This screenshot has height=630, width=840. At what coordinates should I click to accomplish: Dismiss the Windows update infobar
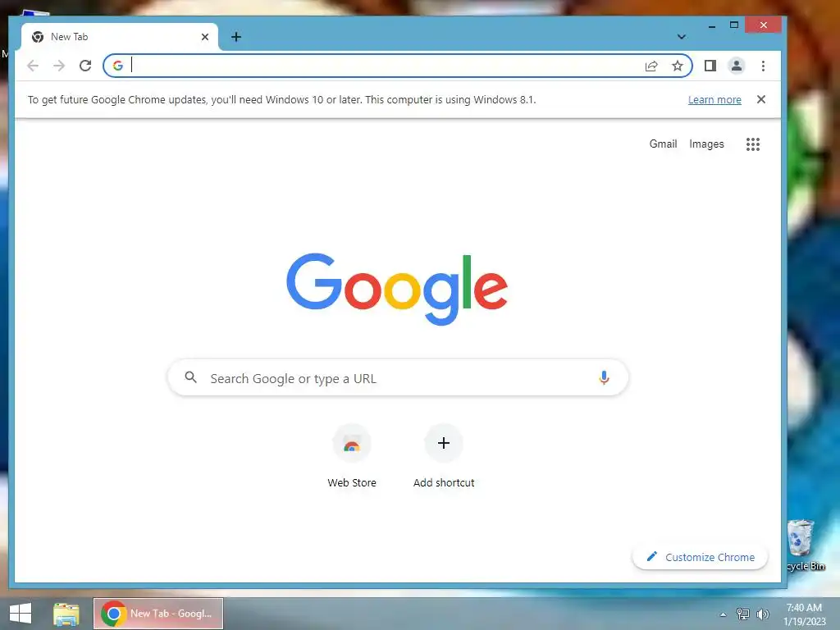tap(760, 99)
